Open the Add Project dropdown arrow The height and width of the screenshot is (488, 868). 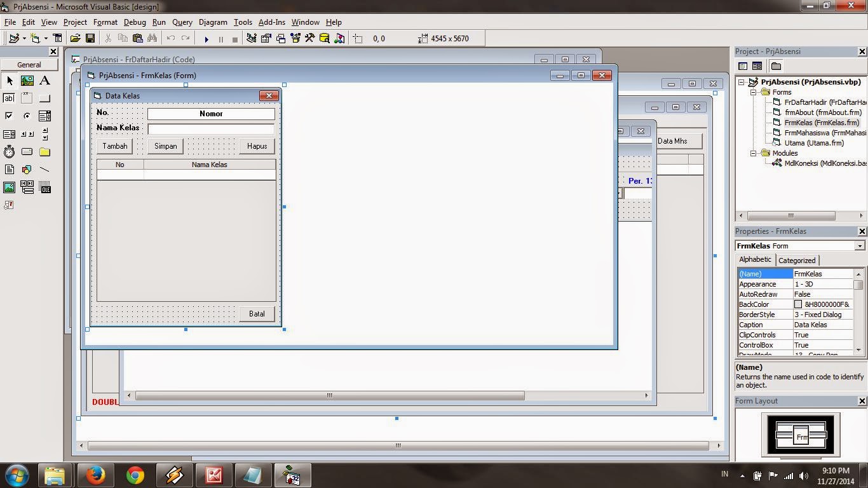[24, 39]
